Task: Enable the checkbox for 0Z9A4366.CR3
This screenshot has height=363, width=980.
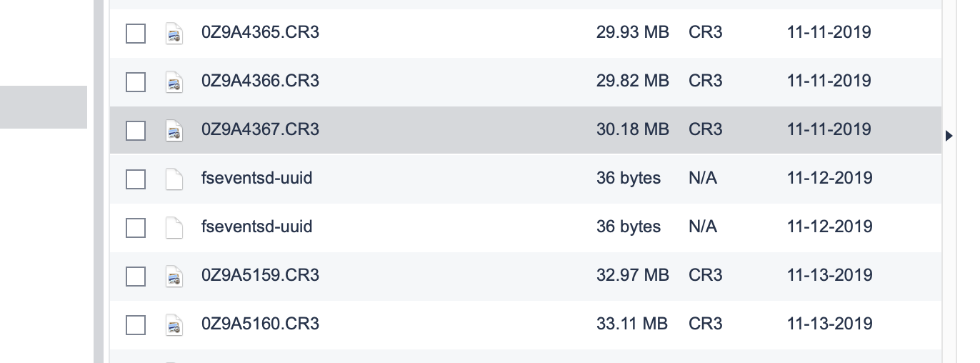Action: [x=136, y=82]
